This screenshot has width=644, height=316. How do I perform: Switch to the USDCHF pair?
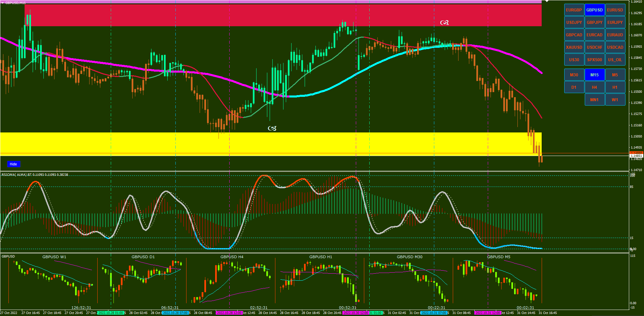coord(595,47)
